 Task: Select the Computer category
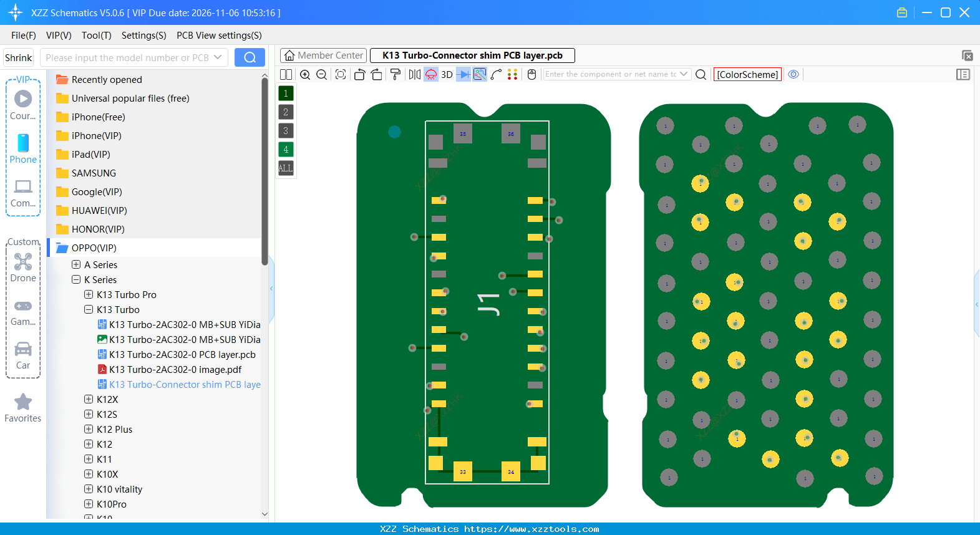pos(23,193)
